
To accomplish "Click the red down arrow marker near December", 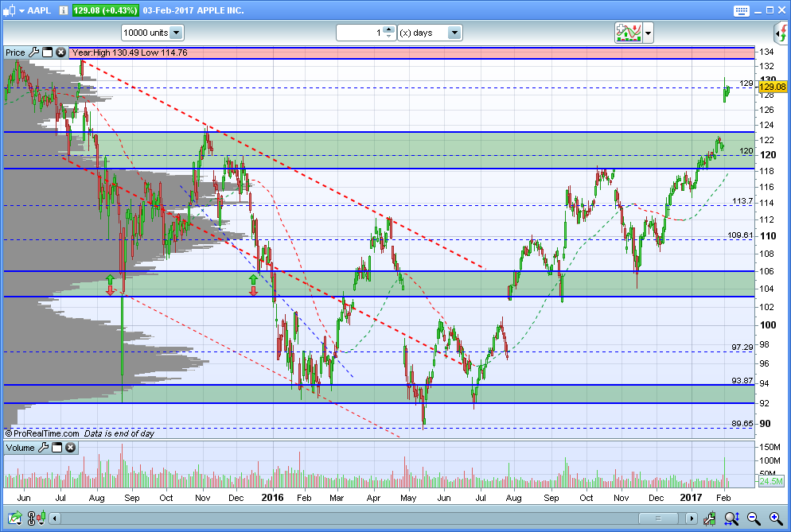I will tap(253, 290).
